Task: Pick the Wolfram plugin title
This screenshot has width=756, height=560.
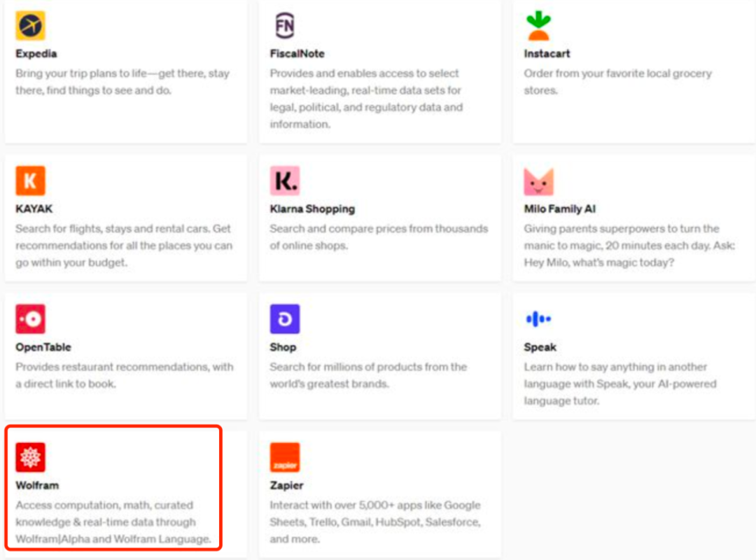Action: click(x=37, y=485)
